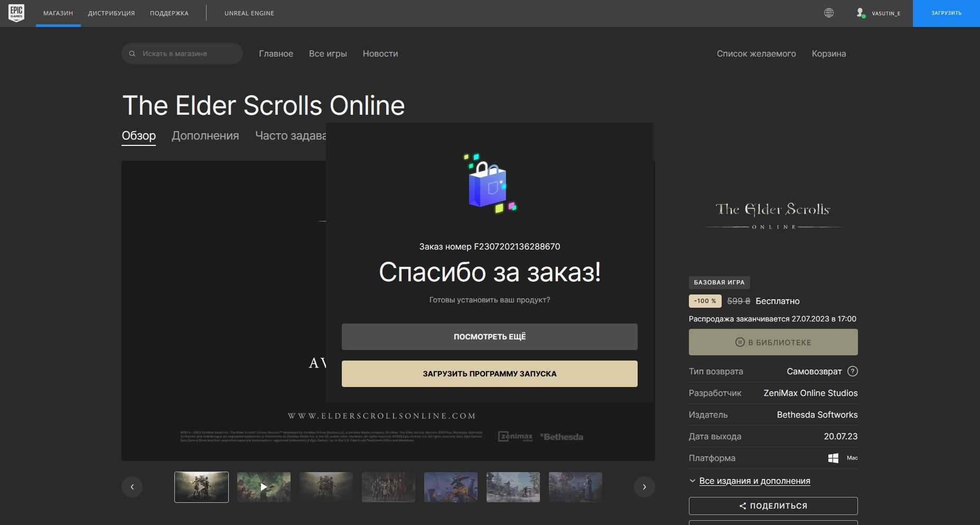Open the Epic Games logo home

pos(16,13)
